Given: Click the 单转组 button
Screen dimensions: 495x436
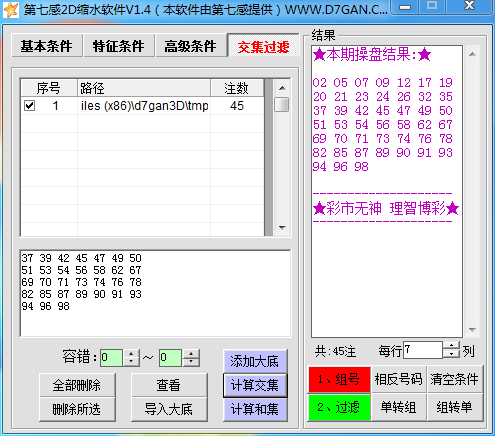Looking at the screenshot, I should coord(399,407).
